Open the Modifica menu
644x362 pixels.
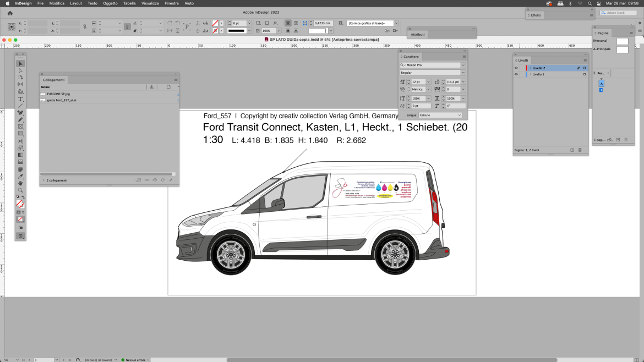pos(57,3)
